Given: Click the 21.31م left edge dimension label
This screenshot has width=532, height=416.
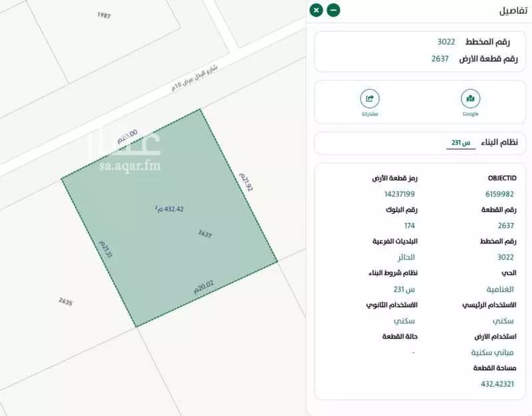Looking at the screenshot, I should click(x=105, y=250).
